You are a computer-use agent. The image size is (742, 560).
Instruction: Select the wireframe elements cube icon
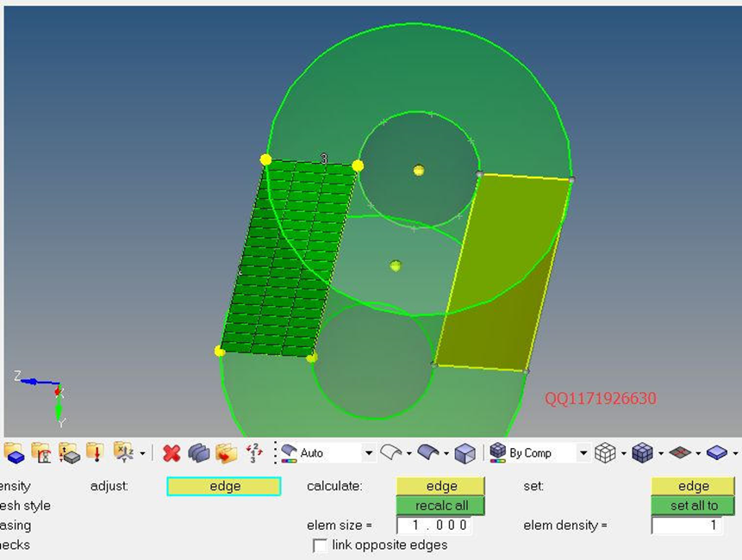tap(605, 453)
